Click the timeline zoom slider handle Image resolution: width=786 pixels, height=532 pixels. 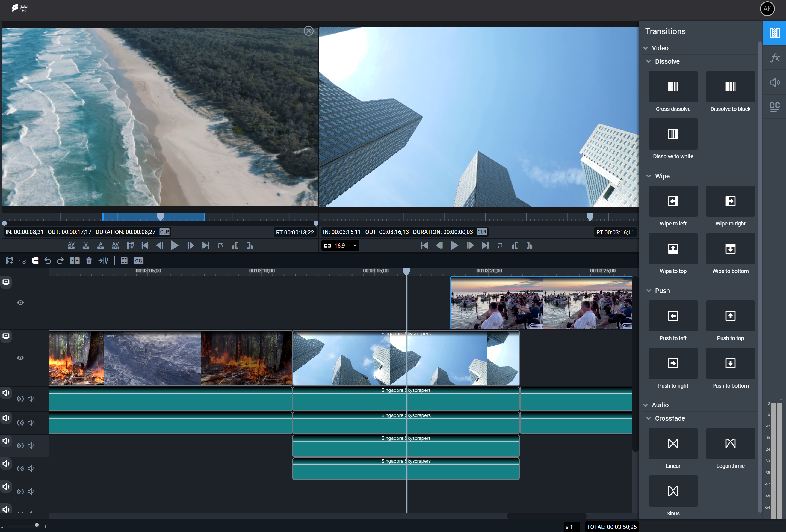click(37, 525)
